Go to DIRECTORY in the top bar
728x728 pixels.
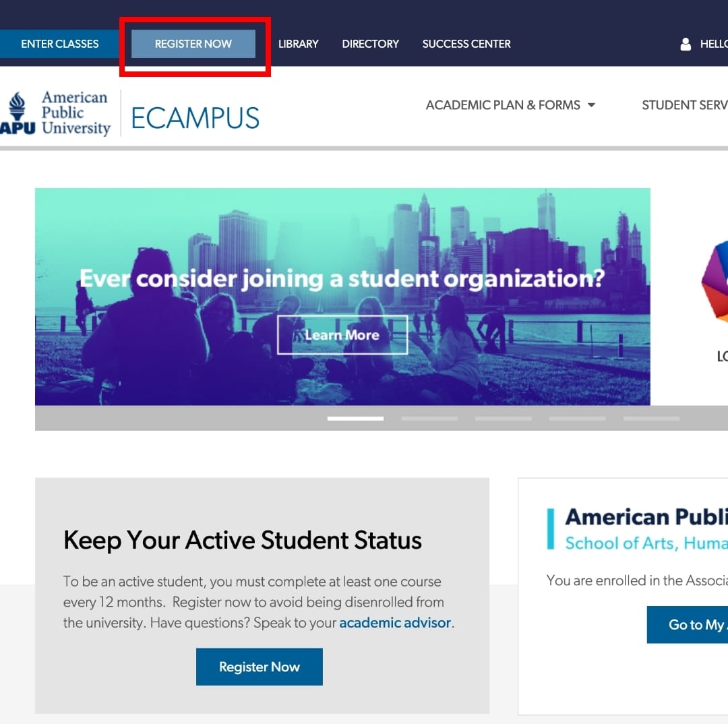click(370, 44)
